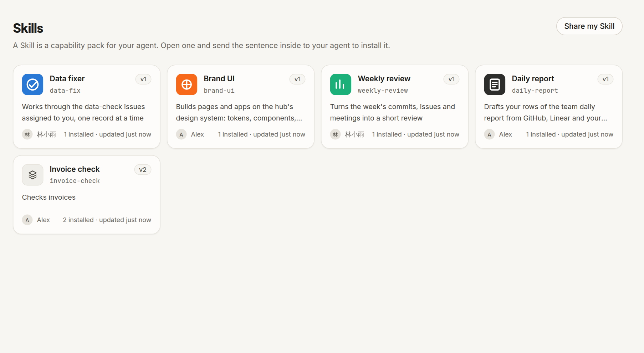Click the Skills page heading
The width and height of the screenshot is (644, 353).
tap(28, 28)
